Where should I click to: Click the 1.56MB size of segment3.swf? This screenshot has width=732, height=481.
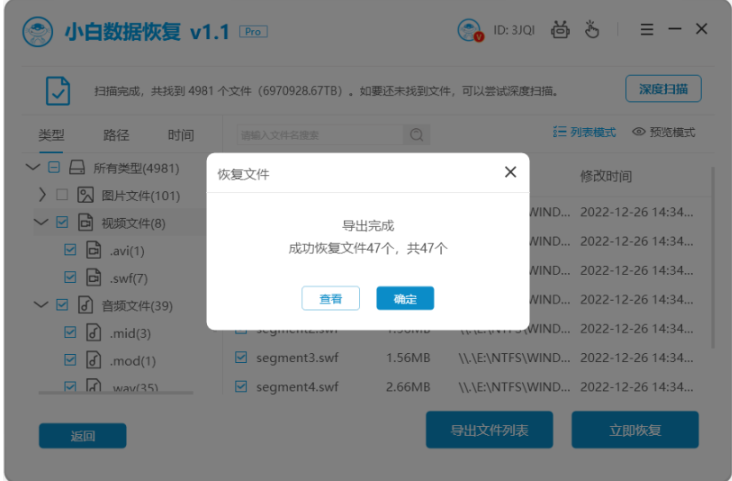point(408,358)
